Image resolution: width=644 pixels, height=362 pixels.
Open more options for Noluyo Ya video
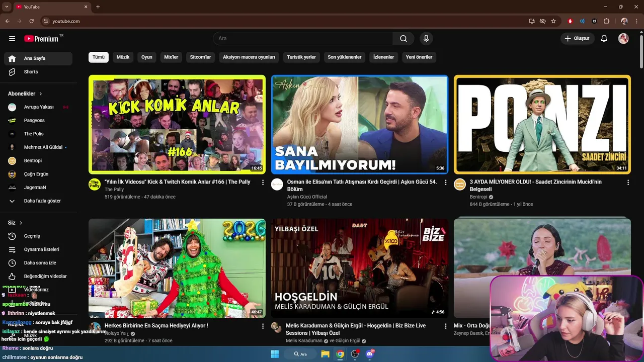(x=263, y=326)
